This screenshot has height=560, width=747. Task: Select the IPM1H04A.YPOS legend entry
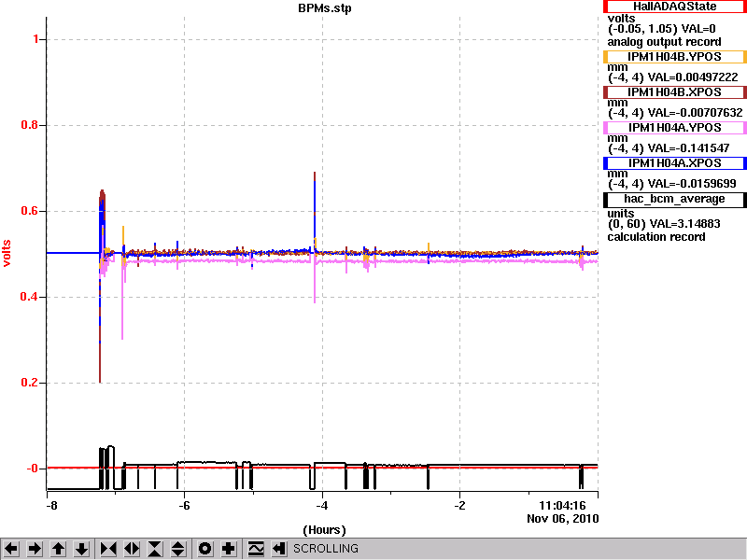point(674,128)
